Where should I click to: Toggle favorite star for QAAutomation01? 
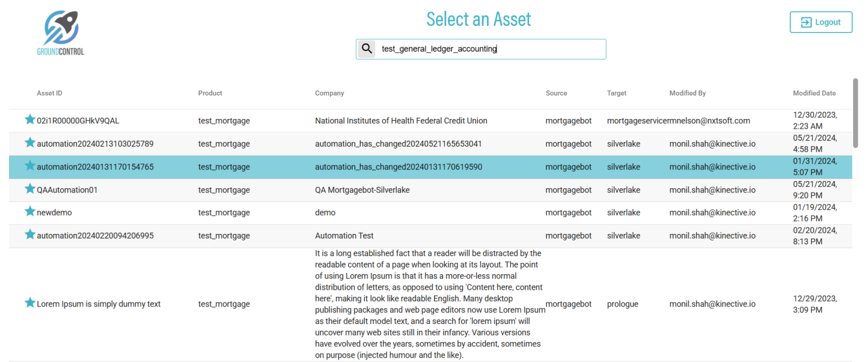point(30,189)
